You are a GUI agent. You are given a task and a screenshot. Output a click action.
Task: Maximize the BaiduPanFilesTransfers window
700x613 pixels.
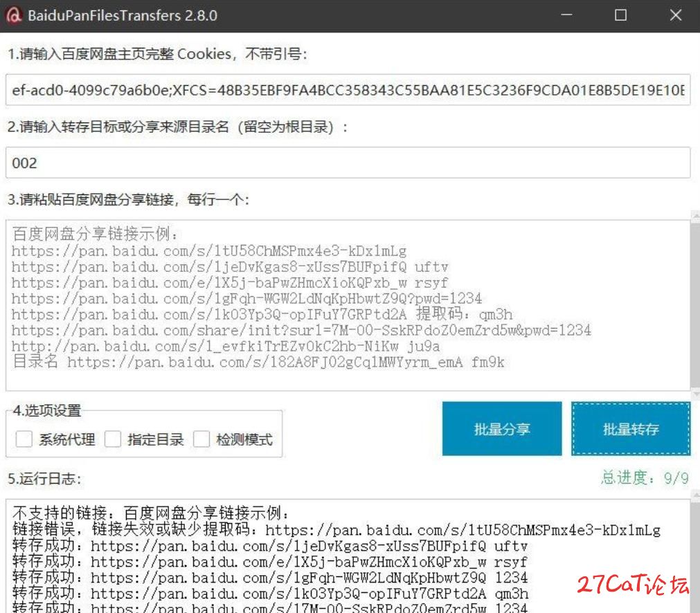coord(620,15)
